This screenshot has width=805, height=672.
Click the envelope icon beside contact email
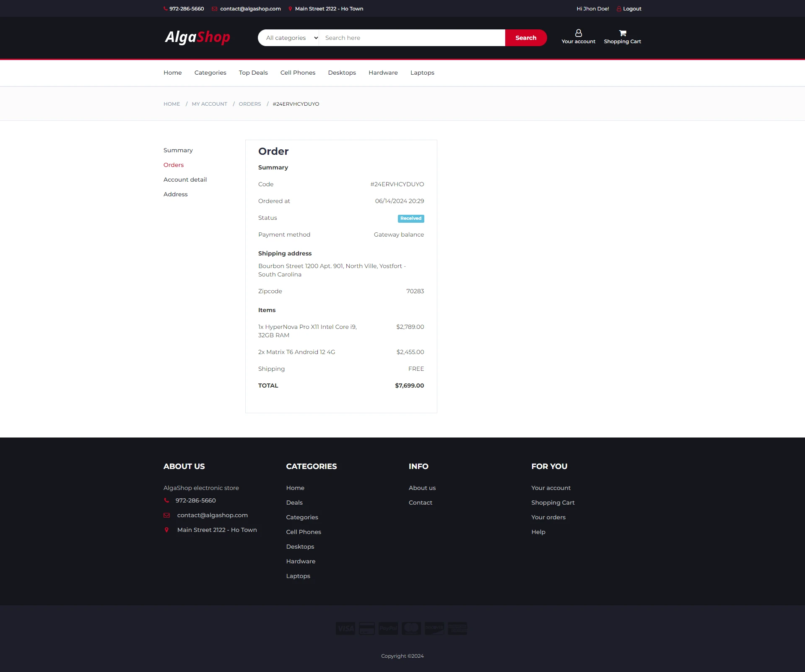[214, 9]
